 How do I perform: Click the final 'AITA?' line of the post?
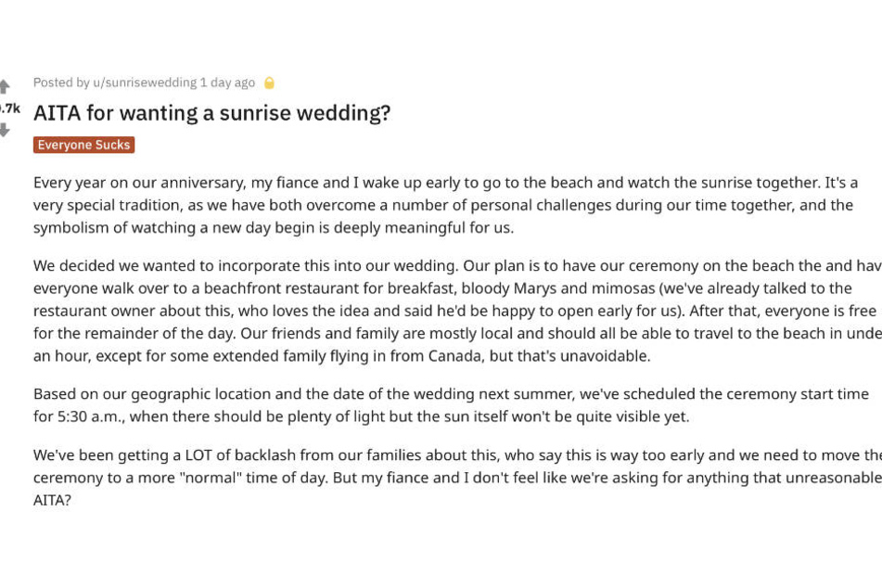(x=52, y=500)
